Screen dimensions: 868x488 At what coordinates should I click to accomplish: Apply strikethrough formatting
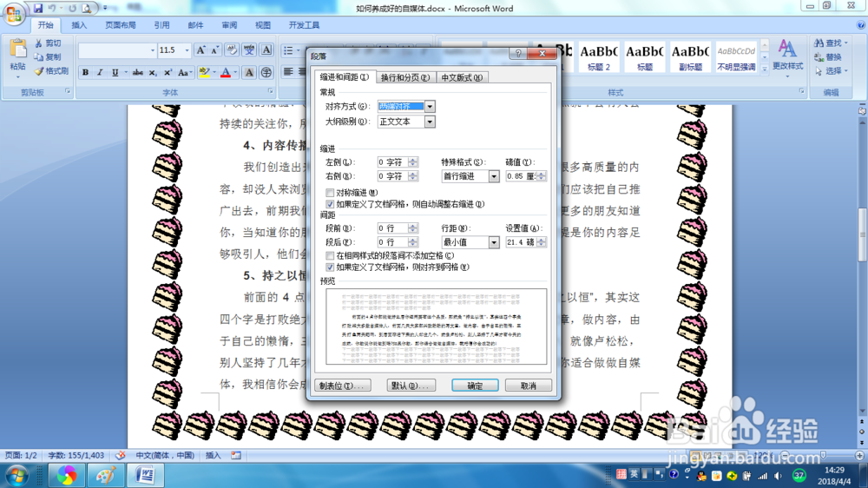tap(138, 73)
